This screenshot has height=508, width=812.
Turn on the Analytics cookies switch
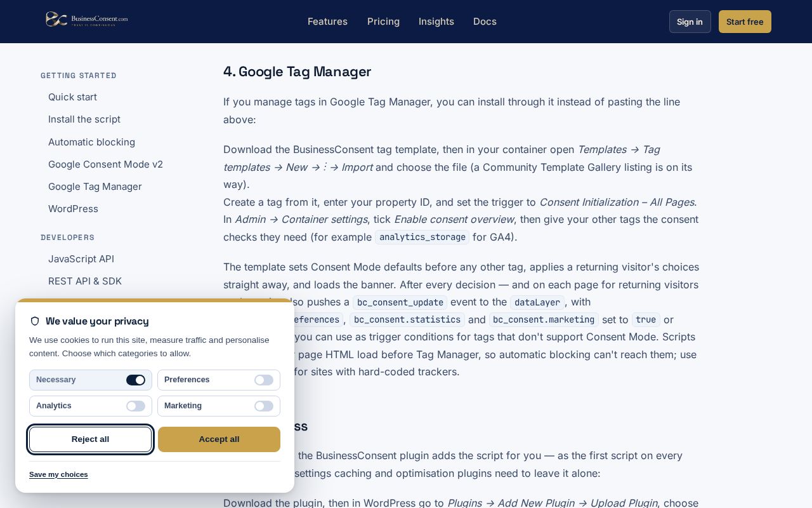click(136, 406)
